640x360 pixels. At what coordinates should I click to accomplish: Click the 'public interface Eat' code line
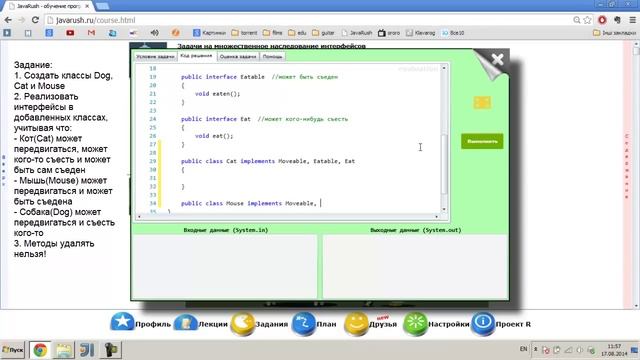(x=264, y=119)
